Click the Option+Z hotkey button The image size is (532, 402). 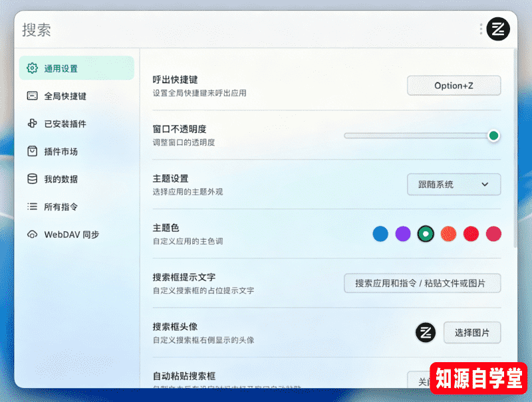click(454, 86)
